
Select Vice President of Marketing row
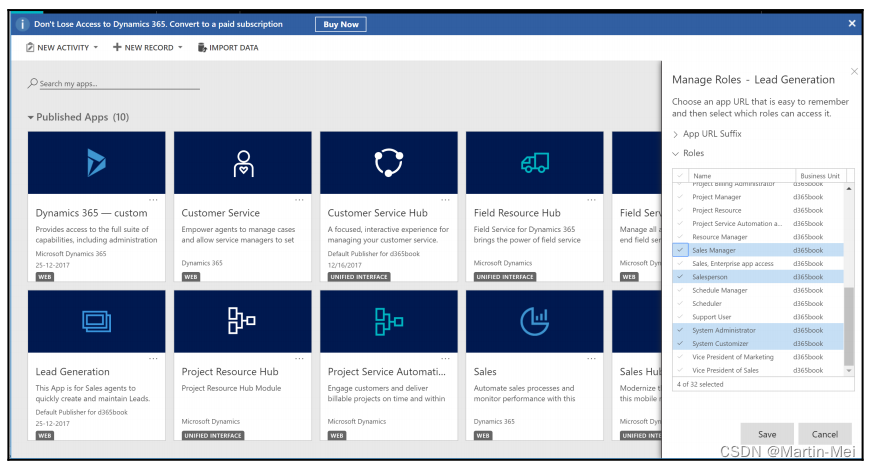pyautogui.click(x=758, y=357)
